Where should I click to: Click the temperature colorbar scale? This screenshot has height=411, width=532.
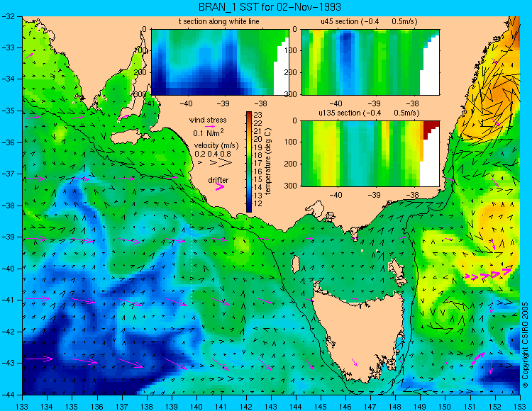(x=249, y=162)
